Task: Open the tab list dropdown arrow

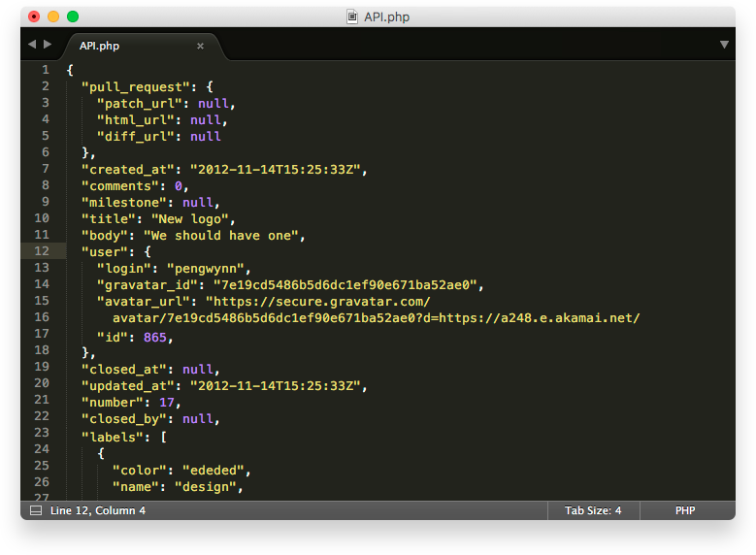Action: click(724, 45)
